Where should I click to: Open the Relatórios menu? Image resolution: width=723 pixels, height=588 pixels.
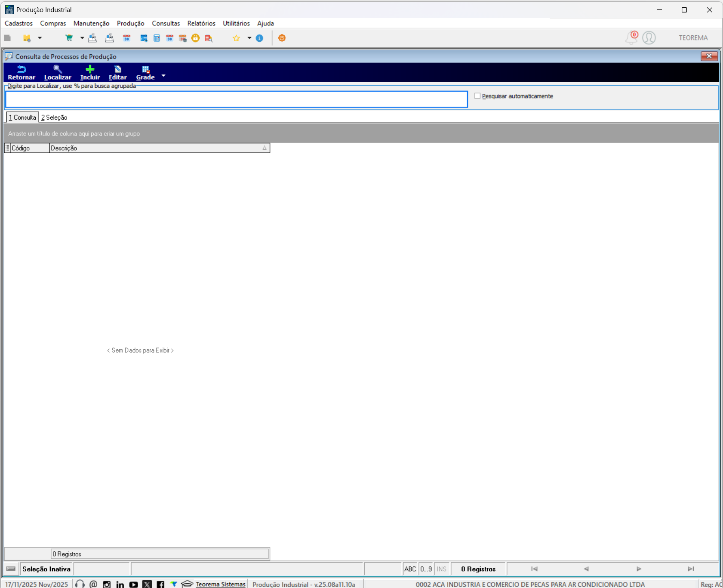point(201,23)
